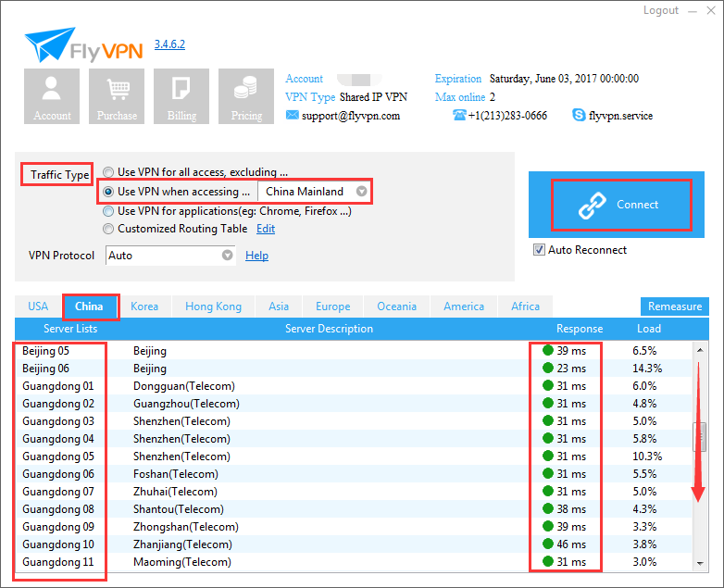Sort by Load column header

(x=649, y=329)
